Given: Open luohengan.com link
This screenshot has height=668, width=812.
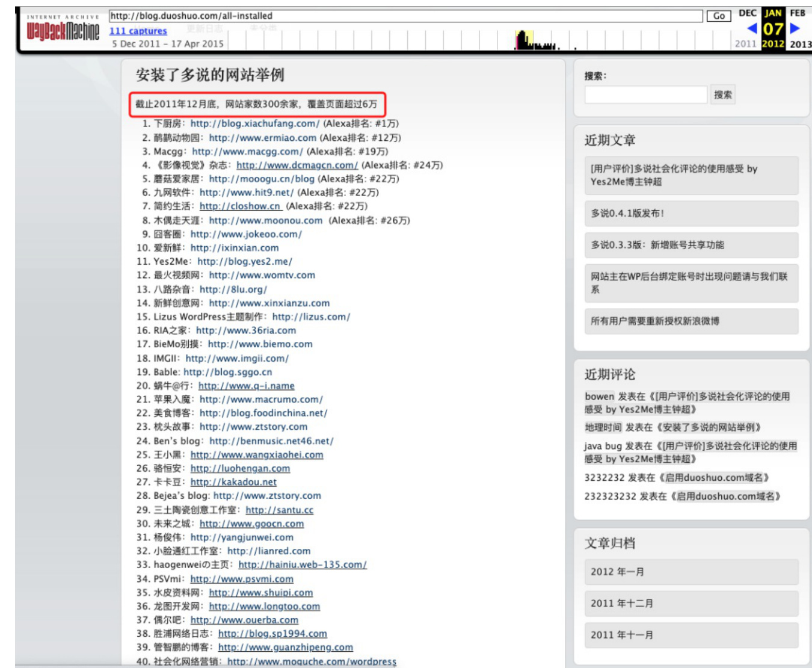Looking at the screenshot, I should [240, 468].
